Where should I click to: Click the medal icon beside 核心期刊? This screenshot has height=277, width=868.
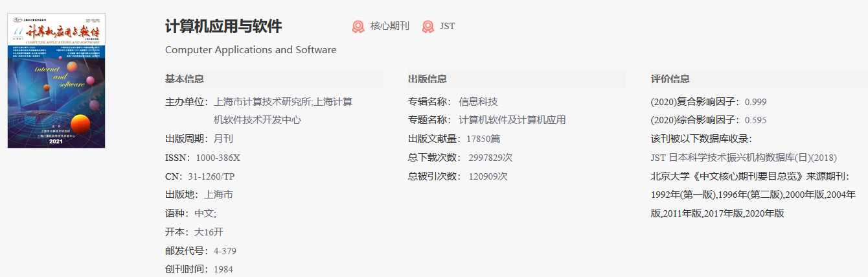tap(358, 27)
